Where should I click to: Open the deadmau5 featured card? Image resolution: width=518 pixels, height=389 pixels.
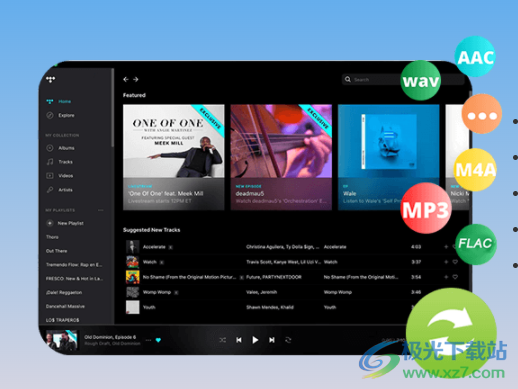pyautogui.click(x=281, y=157)
